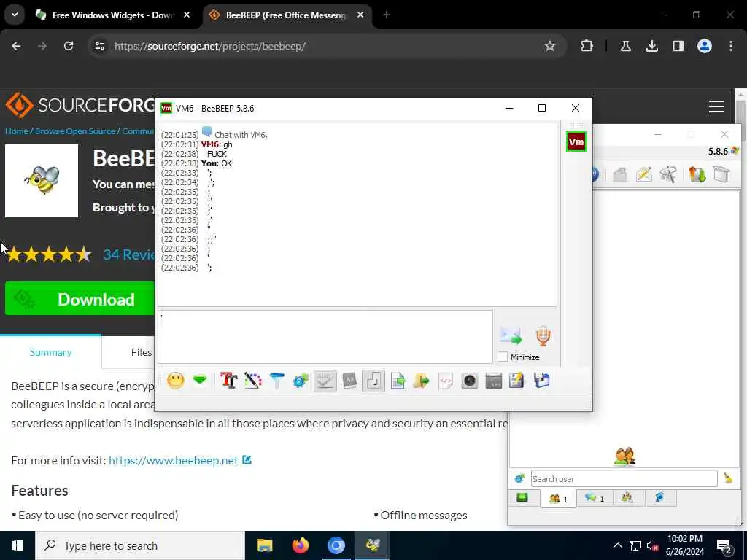Click the blue save chat disk icon
The image size is (747, 560).
[542, 381]
